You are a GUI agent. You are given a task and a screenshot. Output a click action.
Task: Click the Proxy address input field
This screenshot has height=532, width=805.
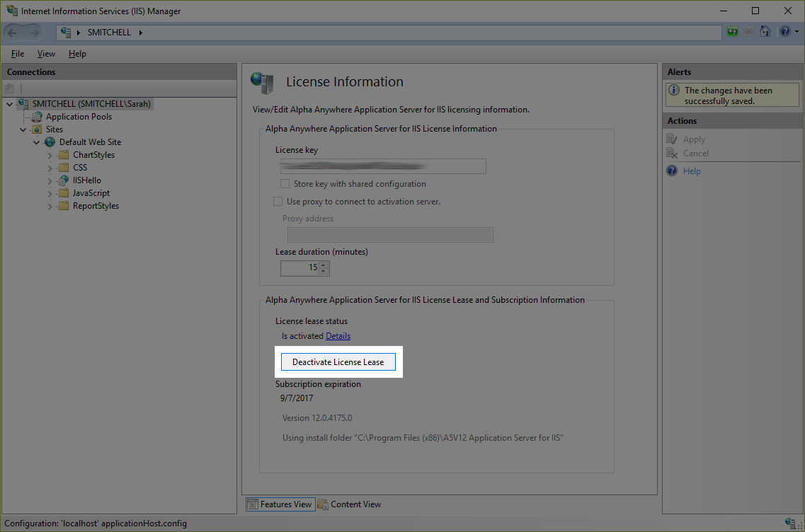[x=390, y=235]
